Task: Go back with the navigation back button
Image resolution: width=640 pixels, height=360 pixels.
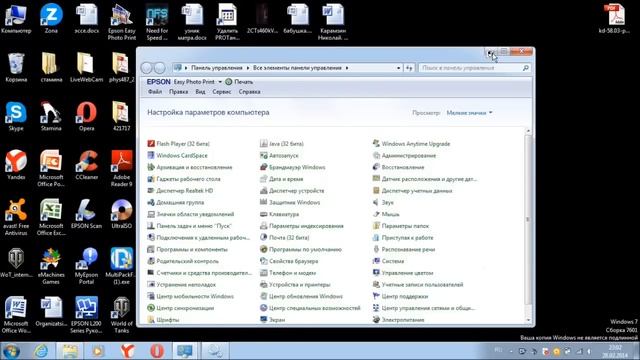Action: coord(147,68)
